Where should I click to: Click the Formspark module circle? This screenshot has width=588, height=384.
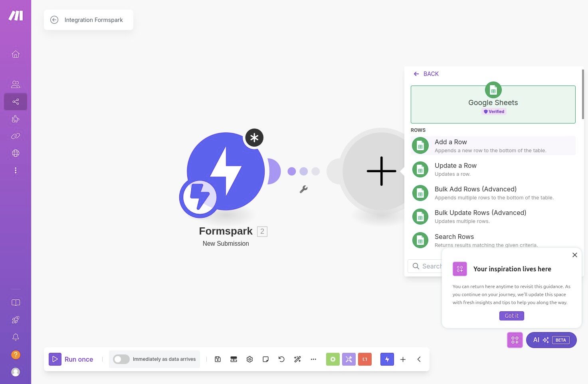coord(226,171)
